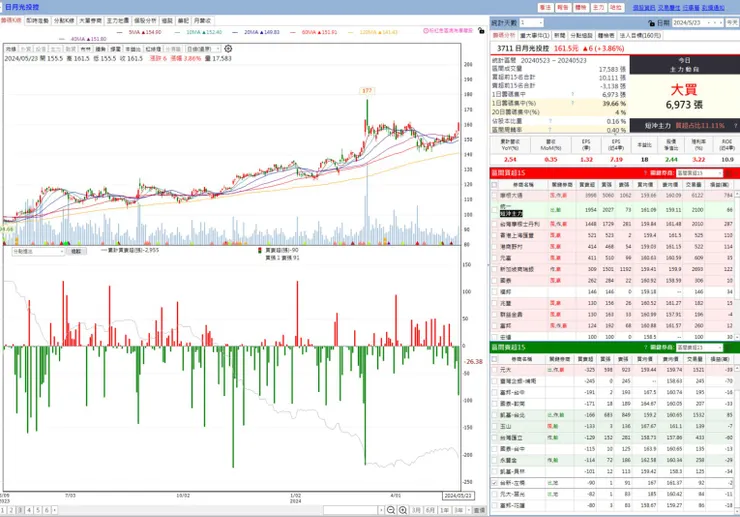Screen dimensions: 740x517
Task: Switch to 新聞 tab
Action: click(x=559, y=35)
